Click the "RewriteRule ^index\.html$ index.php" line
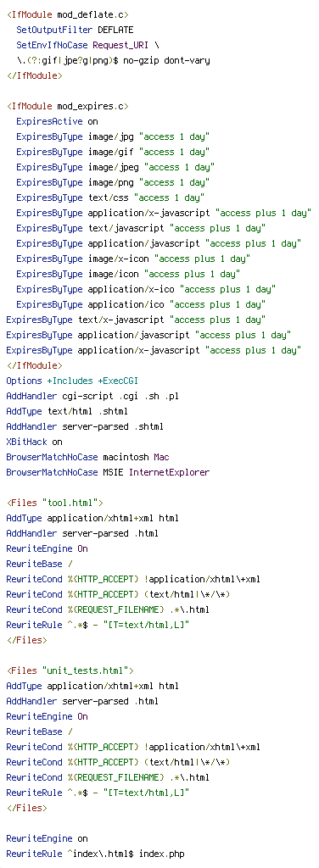The width and height of the screenshot is (319, 868). [x=95, y=854]
